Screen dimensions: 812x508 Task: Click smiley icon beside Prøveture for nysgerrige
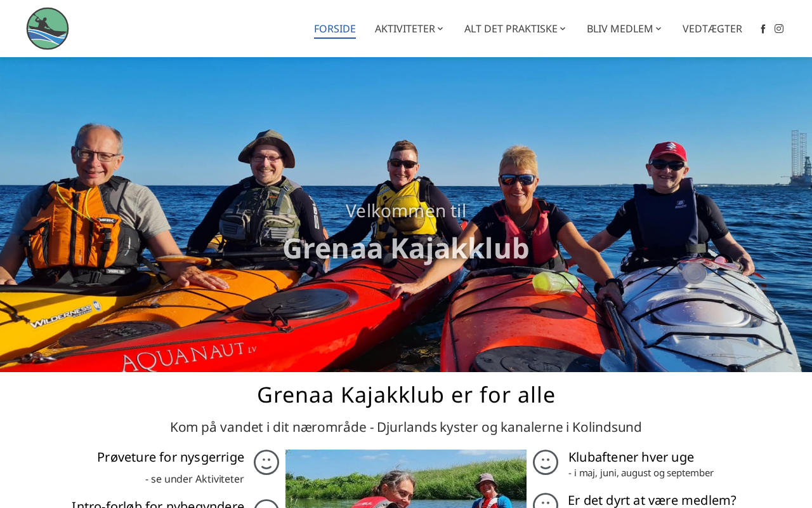tap(266, 462)
